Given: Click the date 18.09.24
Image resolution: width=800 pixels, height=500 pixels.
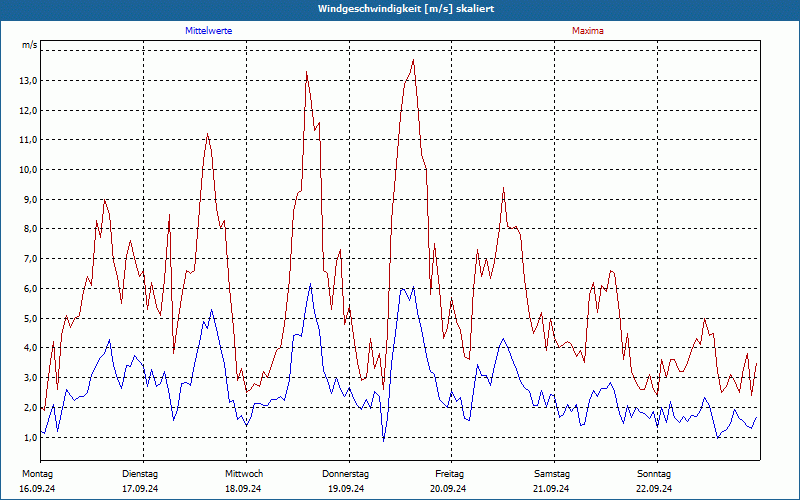Looking at the screenshot, I should point(243,489).
